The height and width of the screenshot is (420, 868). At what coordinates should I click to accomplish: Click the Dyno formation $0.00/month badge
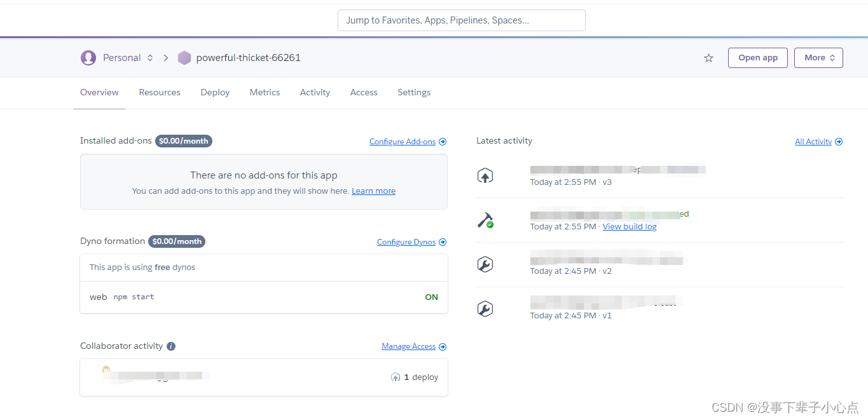pyautogui.click(x=177, y=241)
